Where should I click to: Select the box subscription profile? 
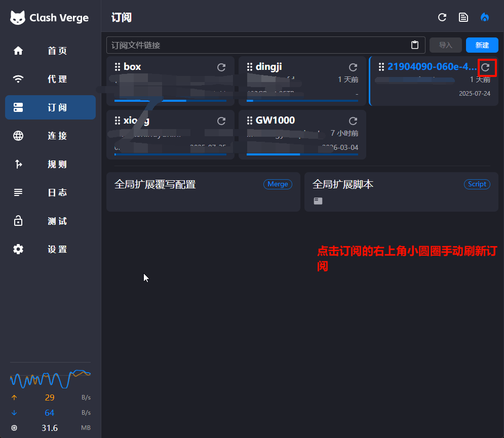170,81
